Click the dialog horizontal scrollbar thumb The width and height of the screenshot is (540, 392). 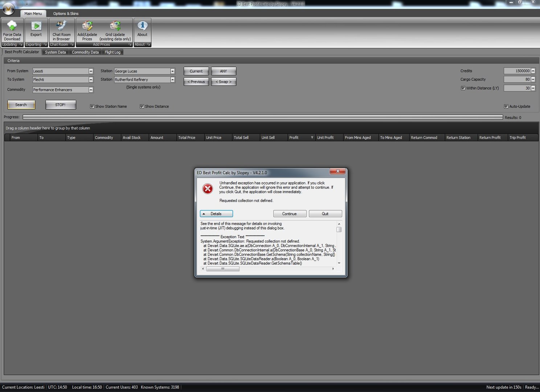[223, 269]
